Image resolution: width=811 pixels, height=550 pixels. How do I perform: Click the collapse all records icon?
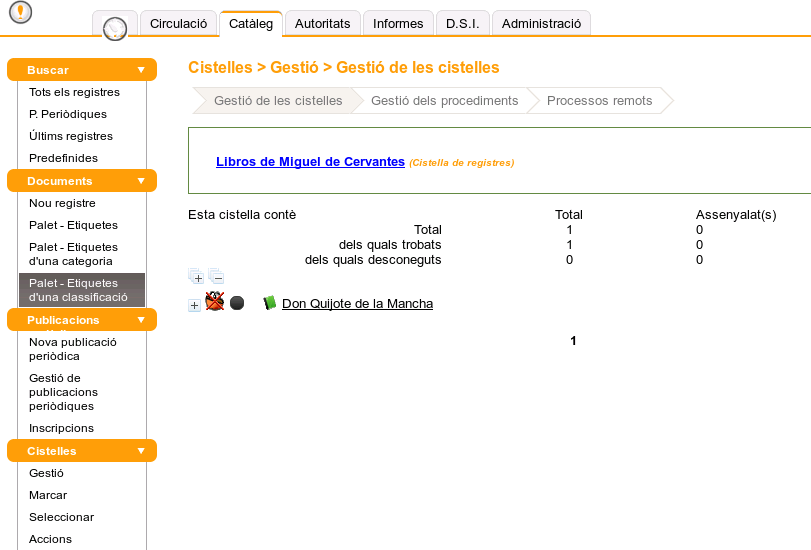coord(216,277)
